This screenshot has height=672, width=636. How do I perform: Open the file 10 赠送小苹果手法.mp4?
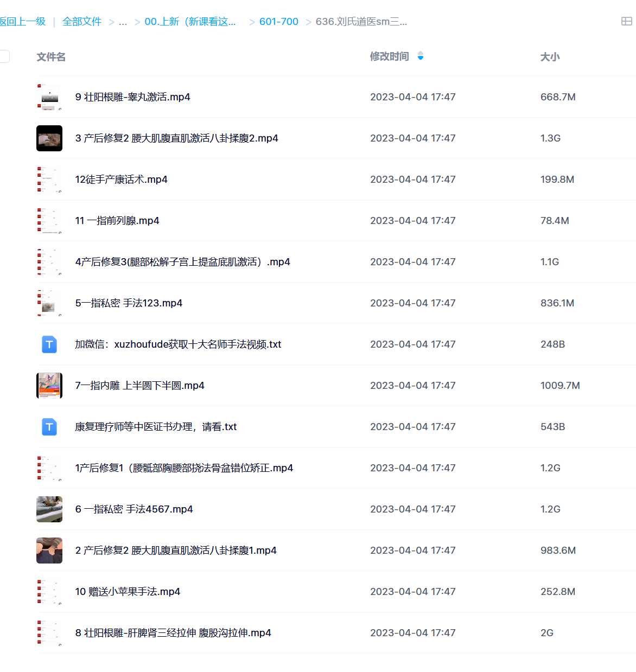128,591
